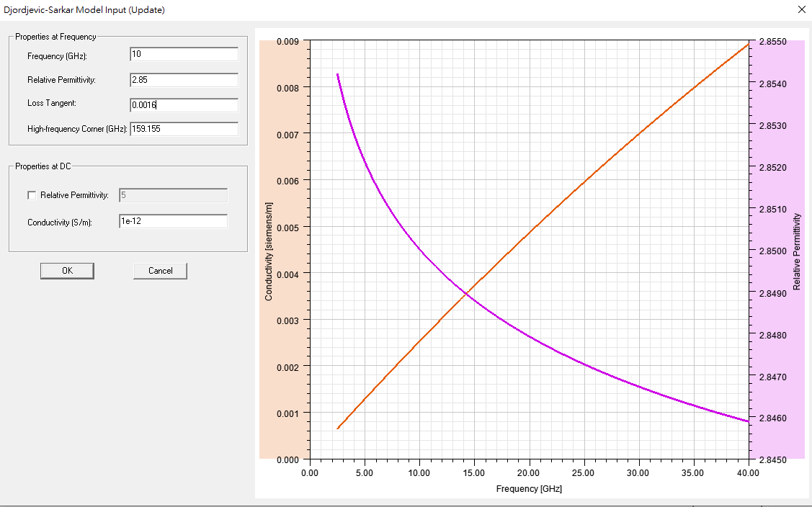Click the 'Loss Tangent:' label
Screen dimensions: 812x507
coord(52,103)
